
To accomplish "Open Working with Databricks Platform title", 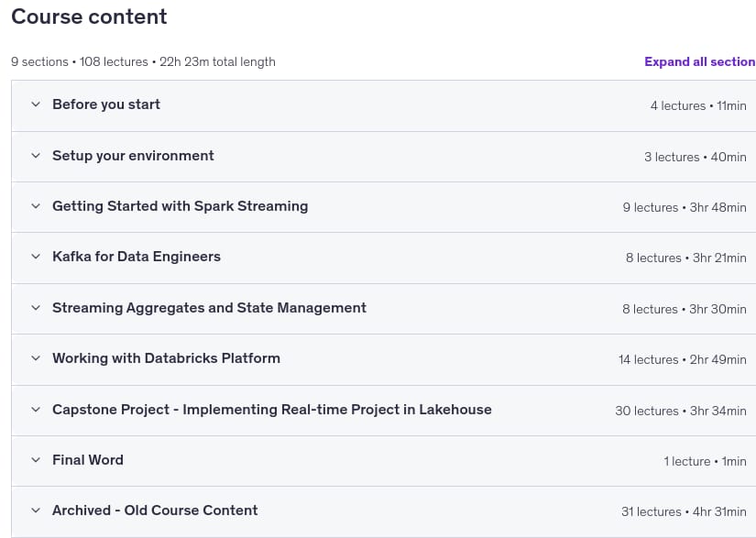I will click(x=167, y=358).
